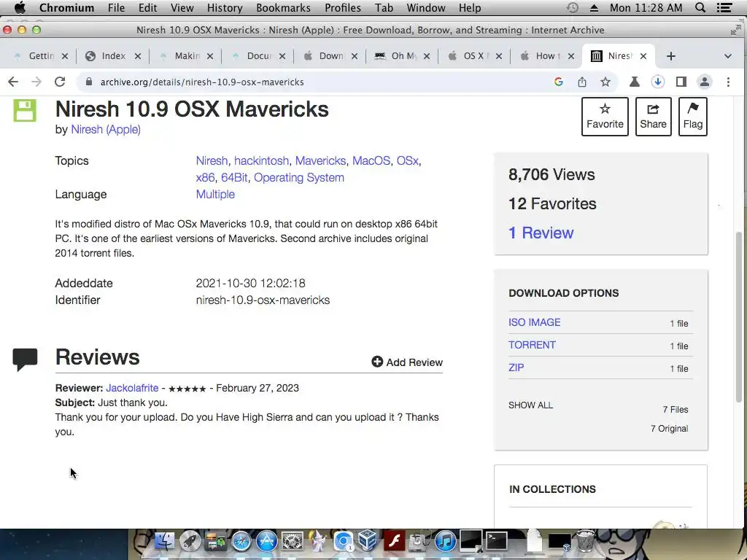Screen dimensions: 747x560
Task: Open System Preferences from the Dock
Action: (x=293, y=542)
